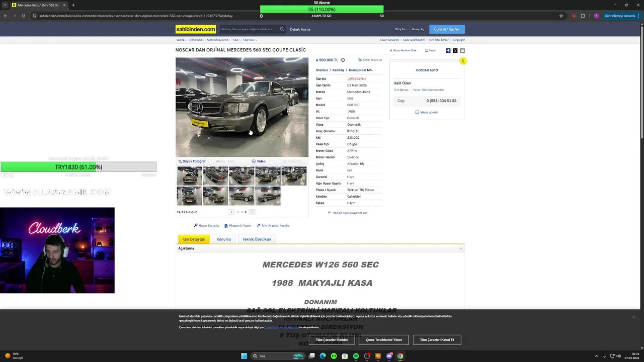Click the Vasıta breadcrumb
Screen dimensions: 644x362
(180, 40)
